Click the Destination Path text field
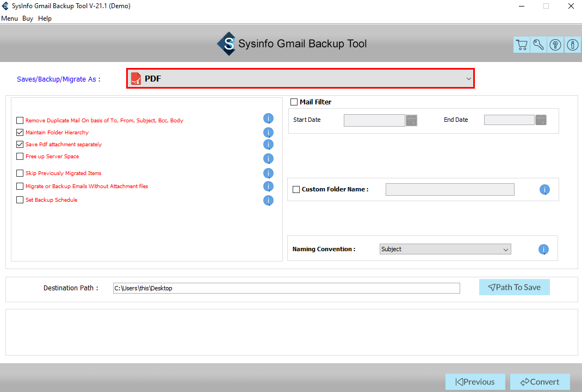582x392 pixels. (x=287, y=288)
